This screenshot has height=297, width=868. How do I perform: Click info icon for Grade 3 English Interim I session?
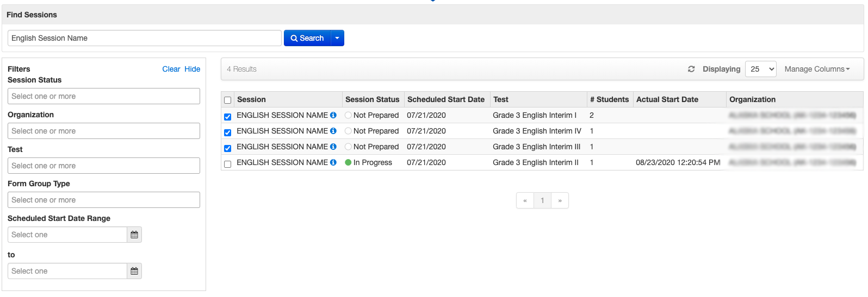pyautogui.click(x=333, y=115)
